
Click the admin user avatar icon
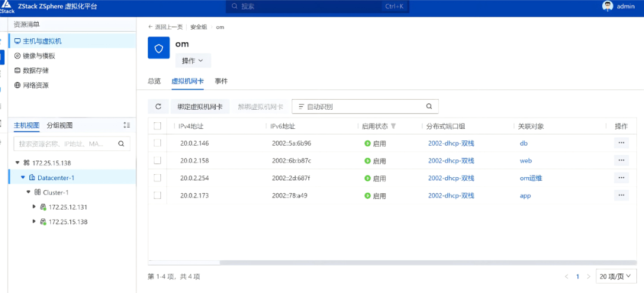(x=608, y=7)
